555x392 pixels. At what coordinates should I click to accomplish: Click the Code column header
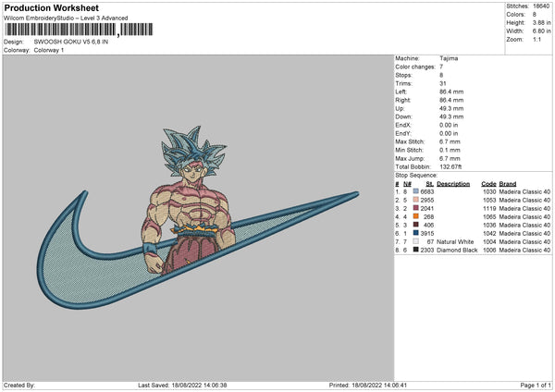(x=488, y=184)
